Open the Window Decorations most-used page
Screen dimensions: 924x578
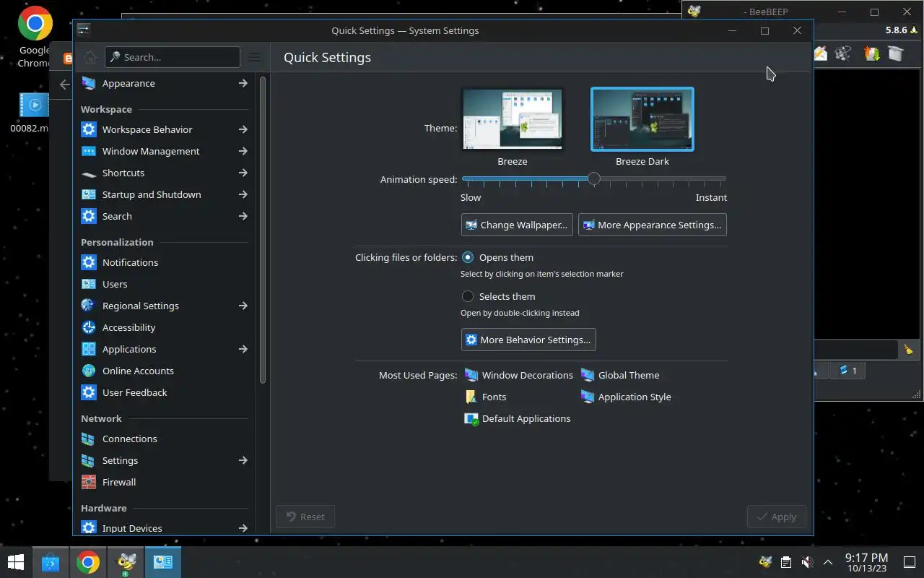[x=518, y=375]
